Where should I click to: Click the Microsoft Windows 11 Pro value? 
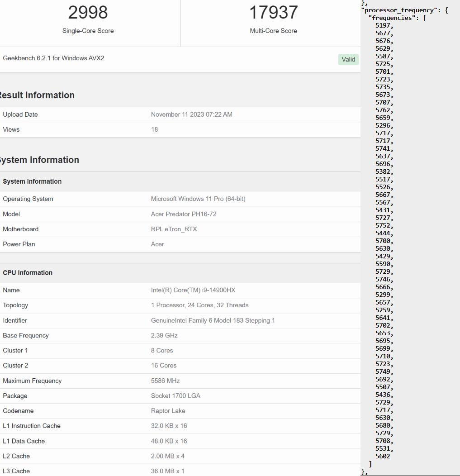tap(198, 199)
